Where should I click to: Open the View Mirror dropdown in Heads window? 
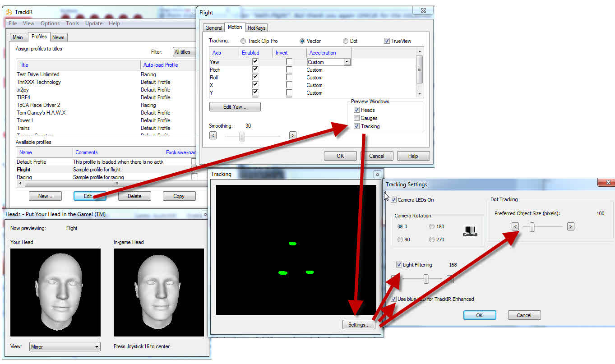pyautogui.click(x=65, y=347)
